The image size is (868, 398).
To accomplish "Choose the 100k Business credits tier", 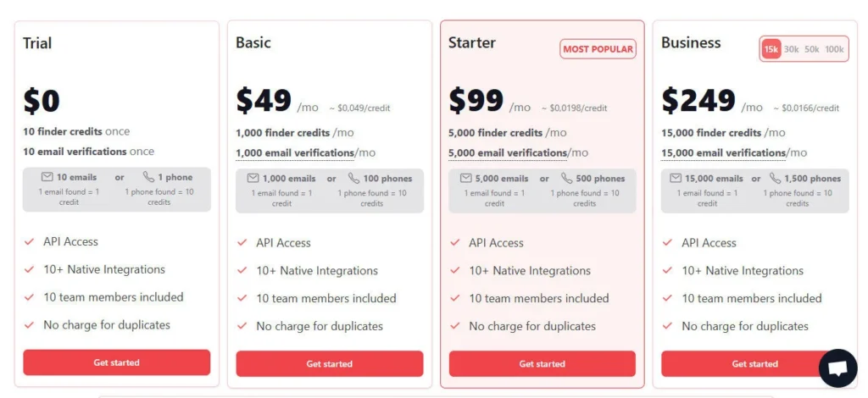I will coord(834,49).
